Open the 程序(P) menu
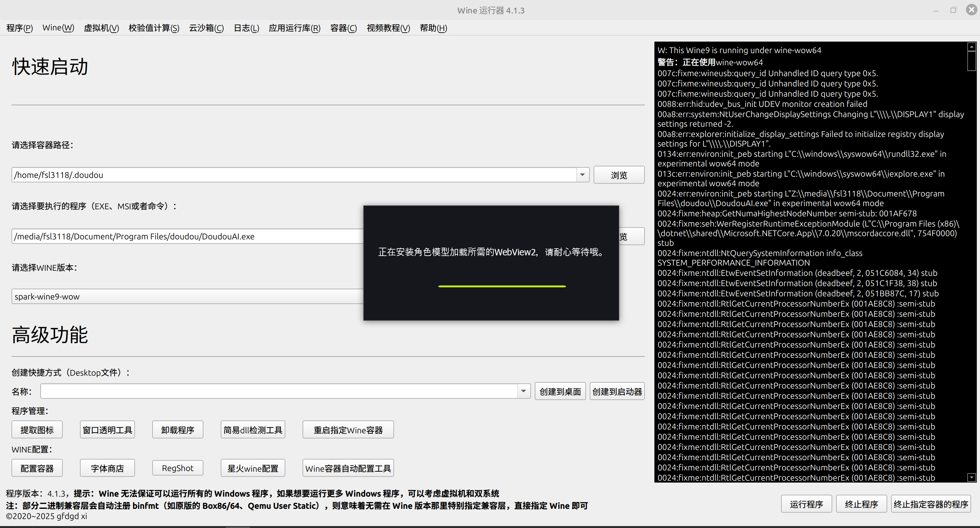The height and width of the screenshot is (528, 980). coord(20,28)
